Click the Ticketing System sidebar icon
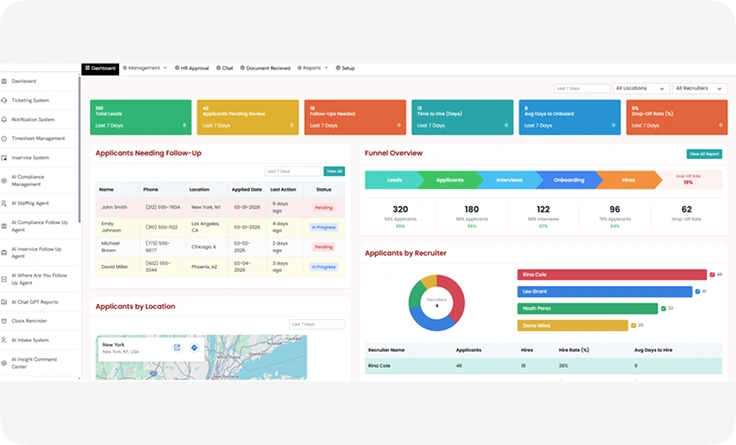This screenshot has width=736, height=445. click(x=4, y=100)
